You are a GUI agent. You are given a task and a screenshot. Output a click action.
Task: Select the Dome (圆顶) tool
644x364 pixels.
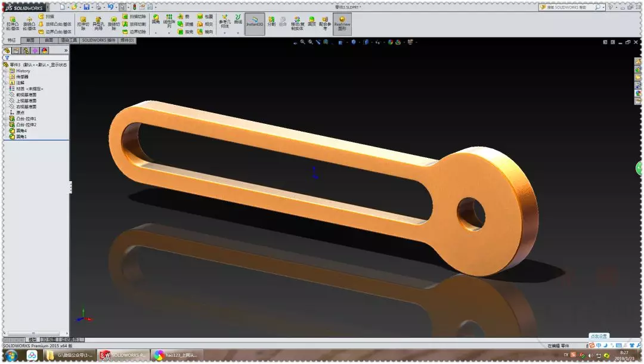[x=312, y=21]
